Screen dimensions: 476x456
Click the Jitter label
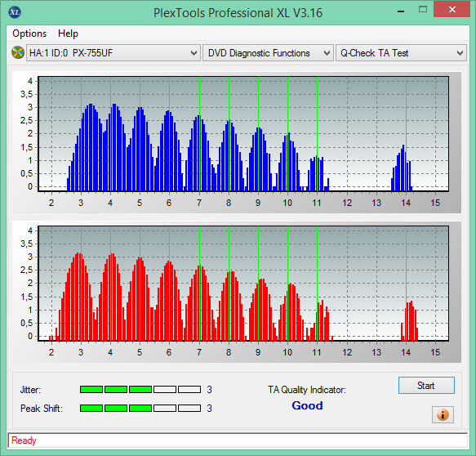click(x=30, y=390)
